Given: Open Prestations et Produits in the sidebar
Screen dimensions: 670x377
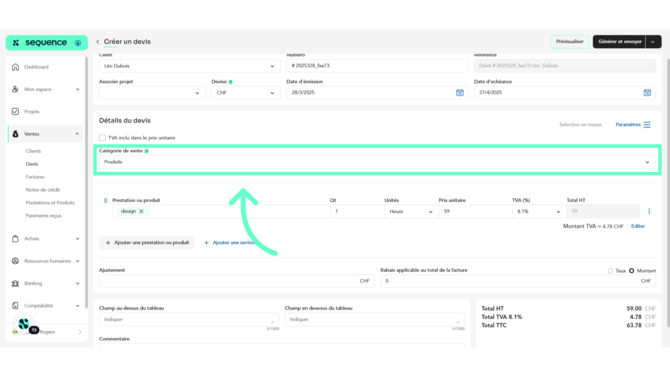Looking at the screenshot, I should click(x=50, y=203).
